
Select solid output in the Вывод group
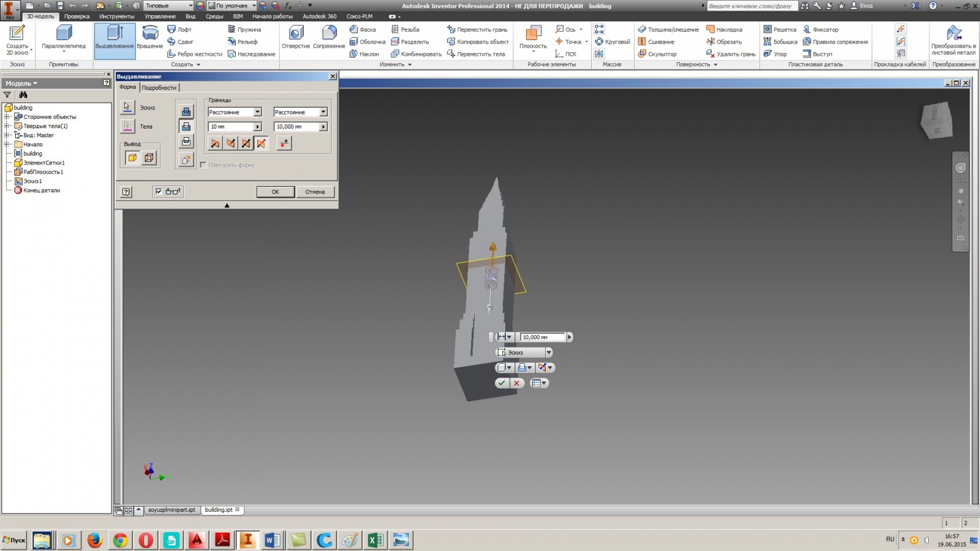[132, 158]
